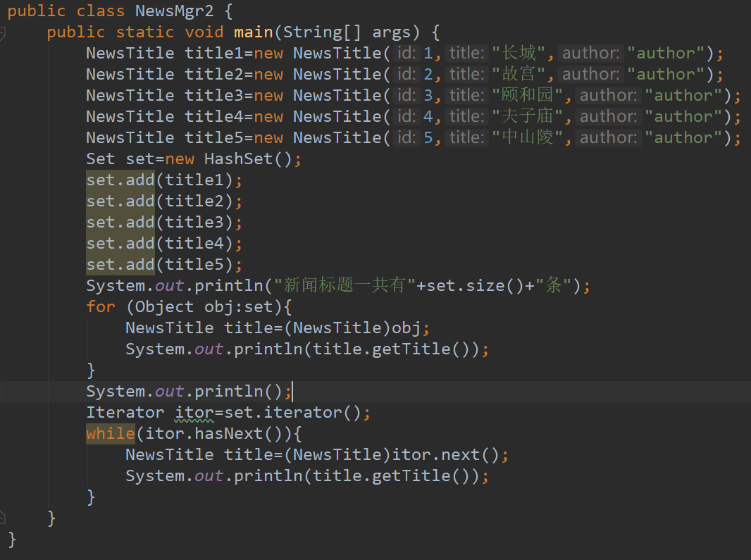Click the itor variable with the typo underline
Image resolution: width=751 pixels, height=560 pixels.
pyautogui.click(x=194, y=412)
